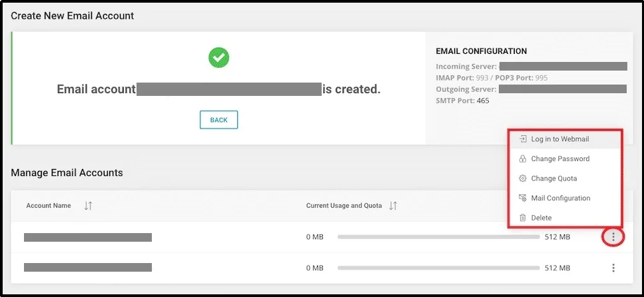Open Mail Configuration from the menu
The height and width of the screenshot is (297, 644).
coord(561,198)
